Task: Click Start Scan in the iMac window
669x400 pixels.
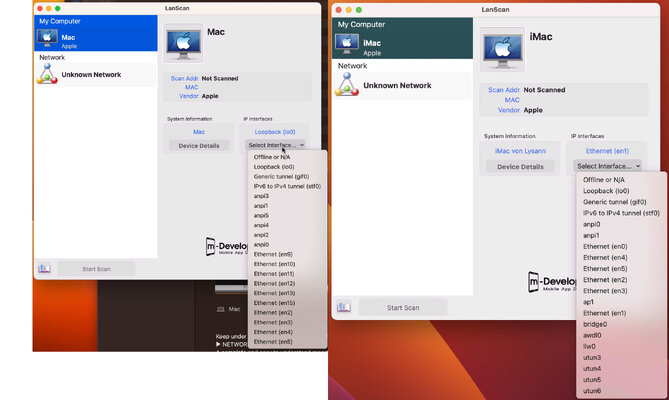Action: coord(403,307)
